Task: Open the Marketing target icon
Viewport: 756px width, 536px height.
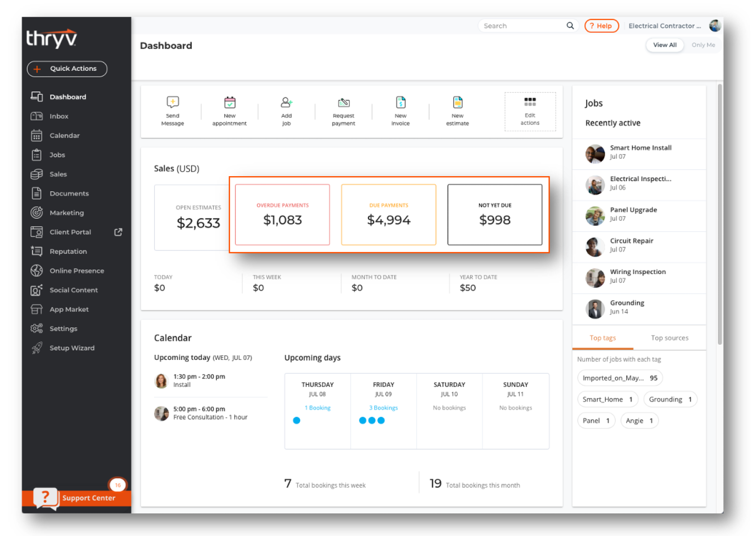Action: [37, 213]
